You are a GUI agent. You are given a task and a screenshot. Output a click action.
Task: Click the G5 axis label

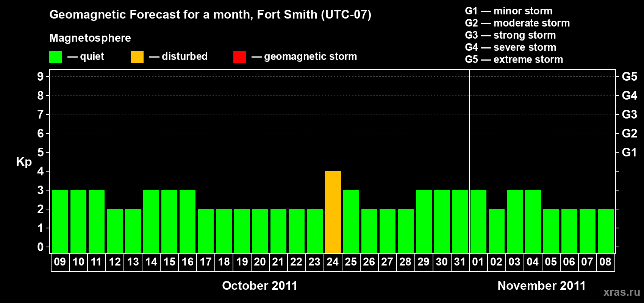coord(630,77)
